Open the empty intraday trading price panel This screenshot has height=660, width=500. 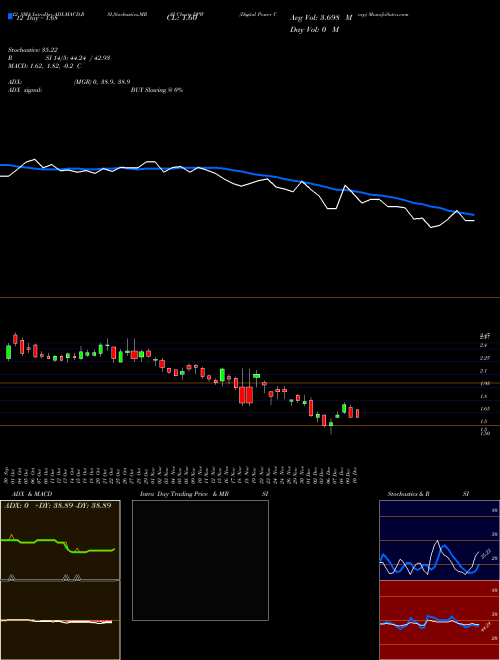(200, 560)
